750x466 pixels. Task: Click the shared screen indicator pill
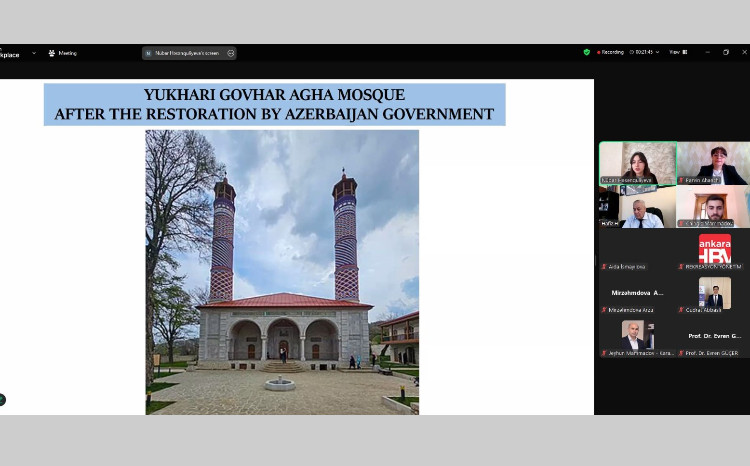(x=189, y=53)
